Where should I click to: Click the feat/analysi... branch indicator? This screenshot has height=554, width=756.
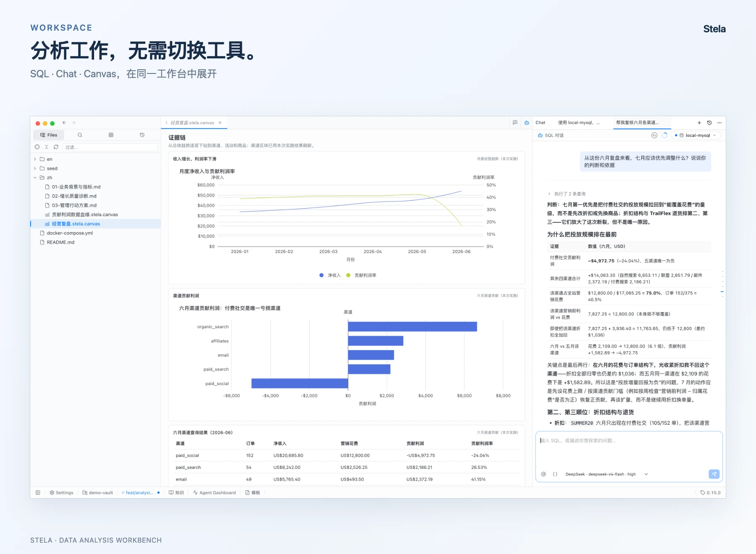click(x=140, y=493)
